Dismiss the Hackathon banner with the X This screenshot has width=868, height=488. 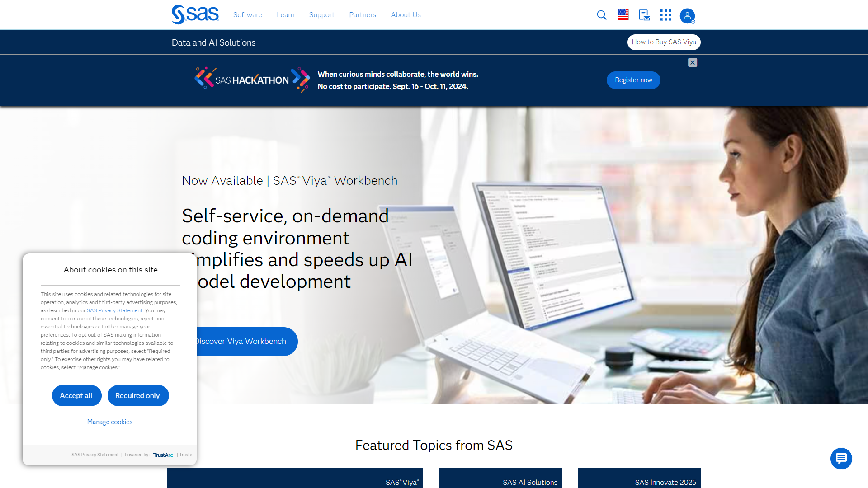point(692,62)
